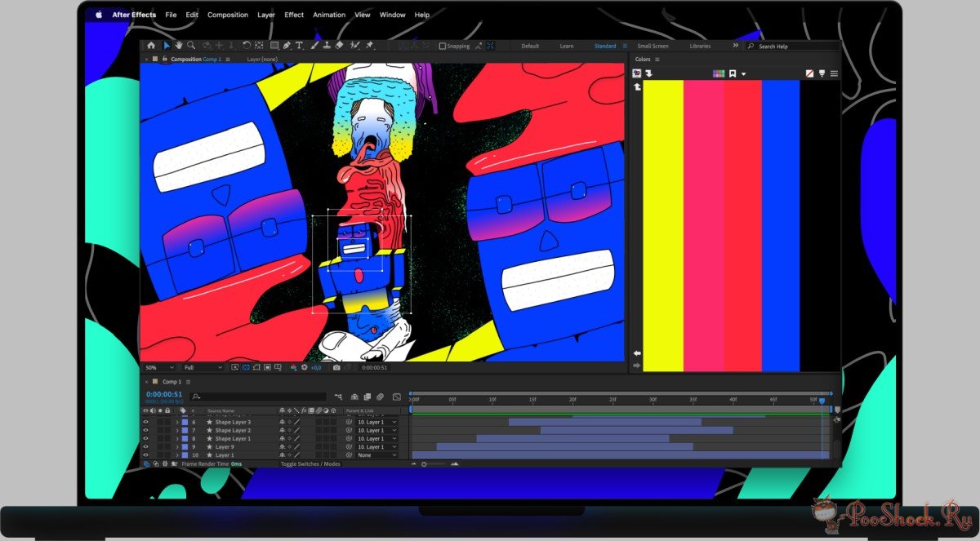Open the Effect menu
This screenshot has height=541, width=980.
294,15
